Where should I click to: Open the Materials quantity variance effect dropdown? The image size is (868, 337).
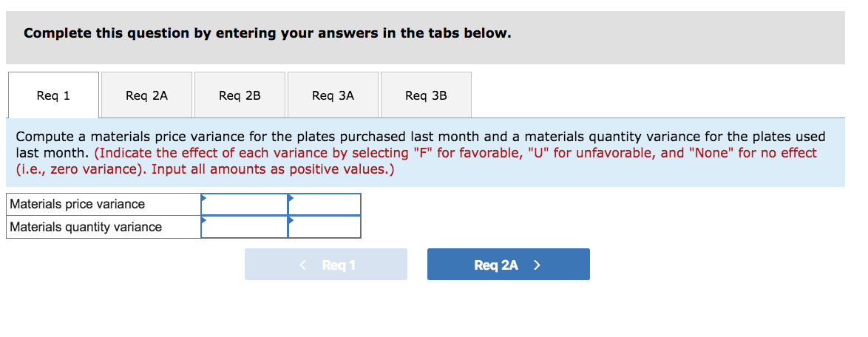coord(325,227)
